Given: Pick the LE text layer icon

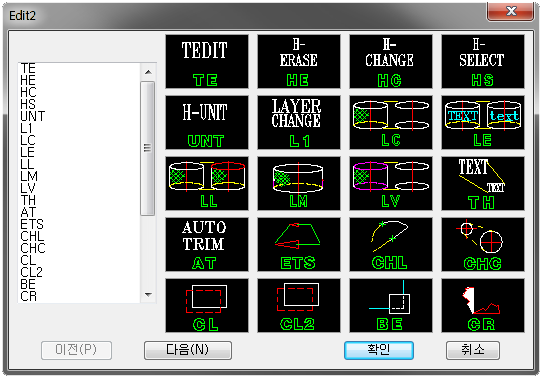Looking at the screenshot, I should (x=483, y=123).
